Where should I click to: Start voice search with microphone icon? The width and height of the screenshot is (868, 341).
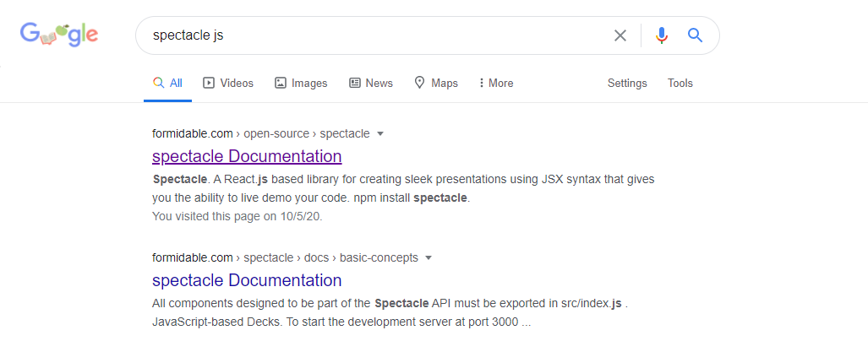[x=662, y=36]
